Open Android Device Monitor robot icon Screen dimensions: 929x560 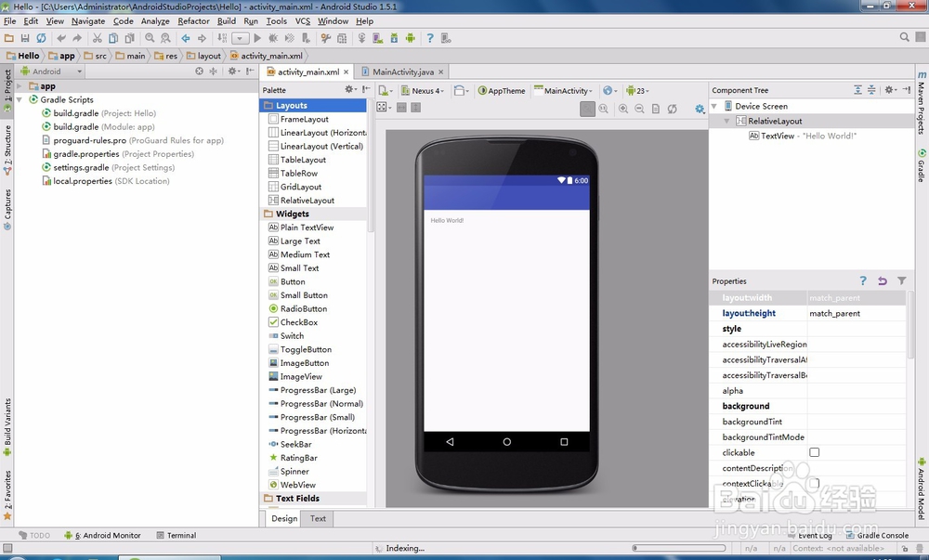coord(410,38)
